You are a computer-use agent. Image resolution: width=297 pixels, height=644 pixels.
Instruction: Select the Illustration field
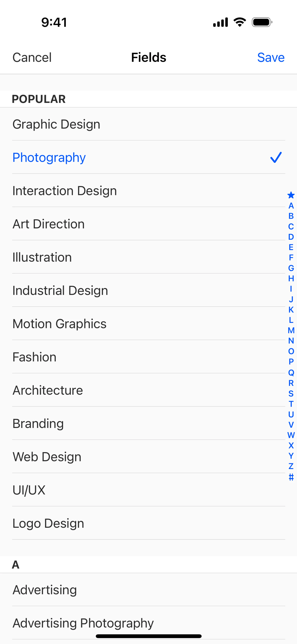[42, 257]
